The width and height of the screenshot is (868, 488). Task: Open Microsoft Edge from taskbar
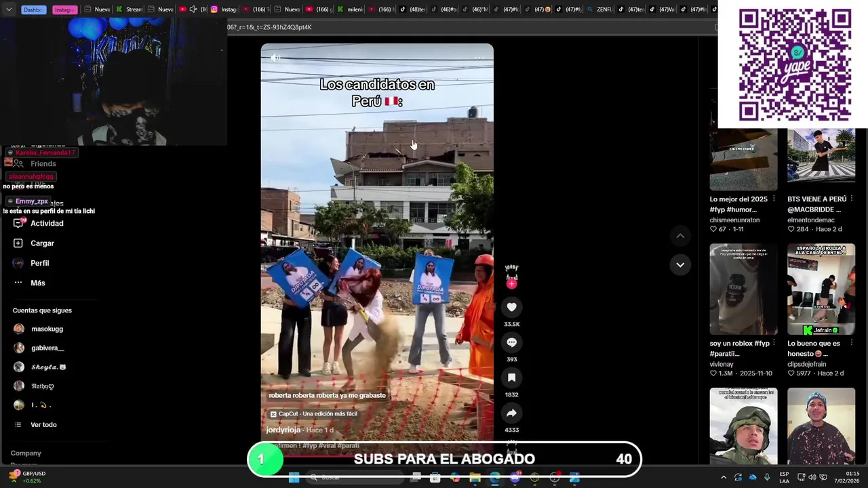click(495, 478)
